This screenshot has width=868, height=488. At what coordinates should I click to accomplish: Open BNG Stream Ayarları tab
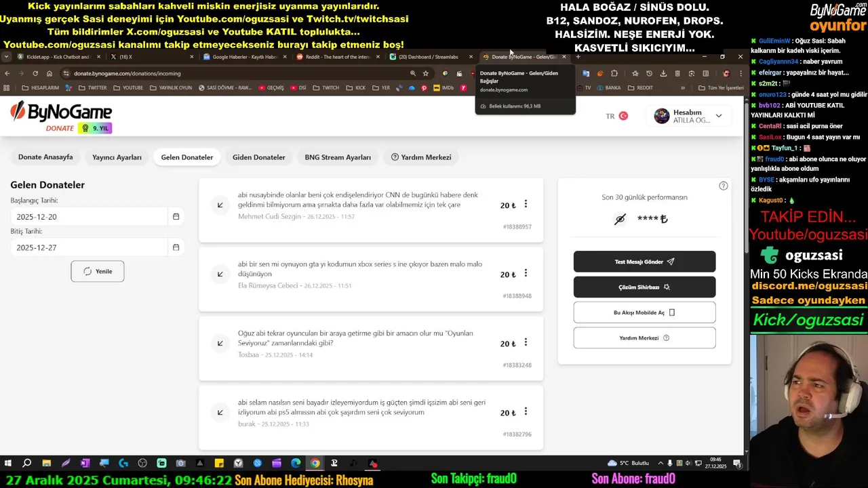click(x=338, y=157)
